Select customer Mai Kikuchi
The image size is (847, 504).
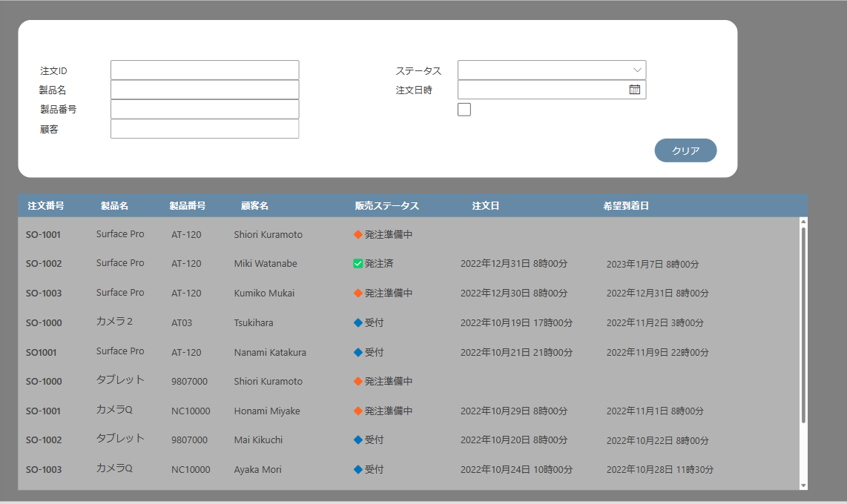[258, 440]
